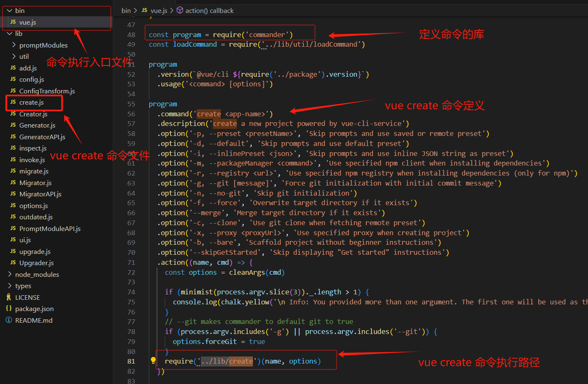
Task: Click the --registry option line
Action: [367, 173]
